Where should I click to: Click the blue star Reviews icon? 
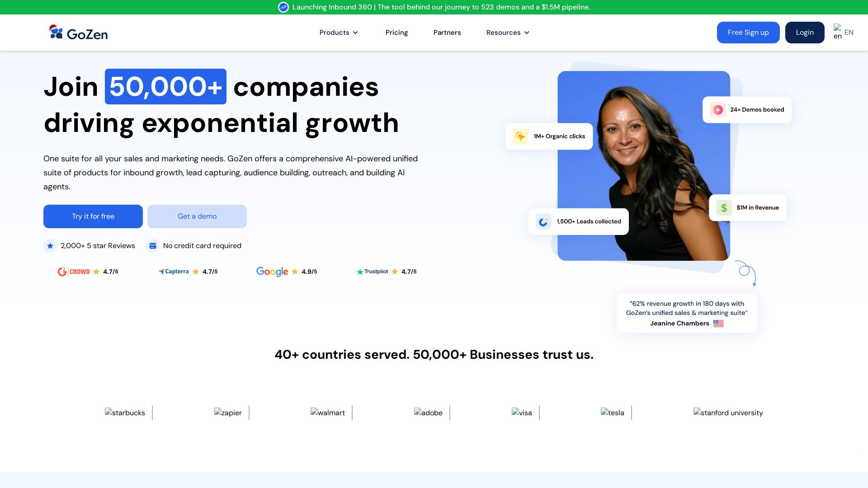click(x=50, y=246)
